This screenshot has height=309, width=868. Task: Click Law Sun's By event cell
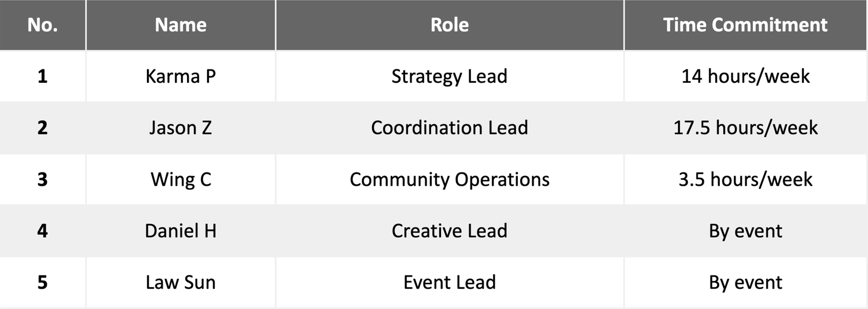tap(745, 282)
